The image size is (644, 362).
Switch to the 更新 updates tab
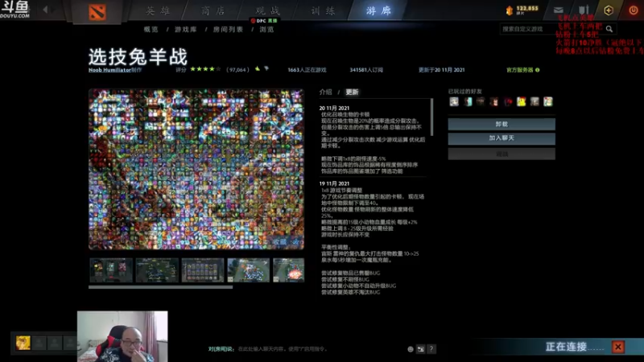[x=352, y=92]
